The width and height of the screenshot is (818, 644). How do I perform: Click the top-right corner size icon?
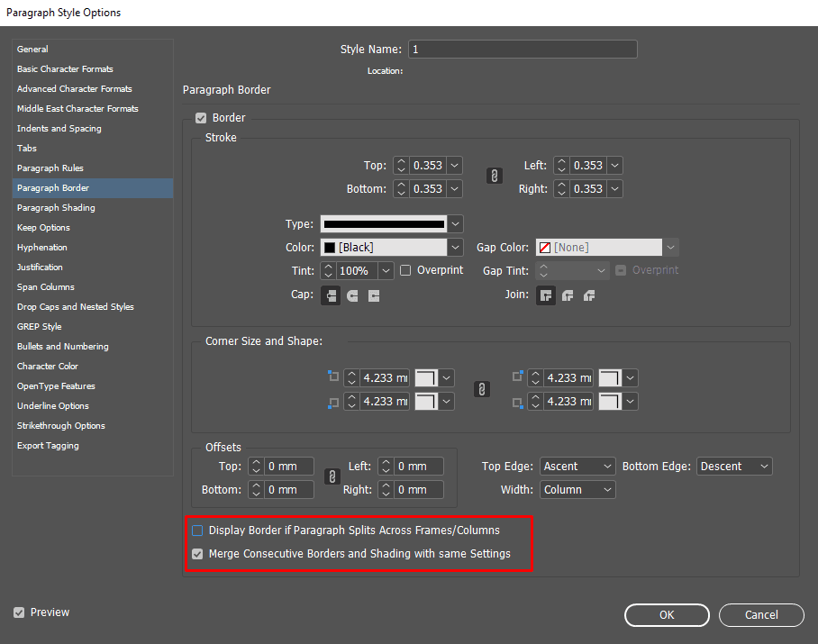517,376
